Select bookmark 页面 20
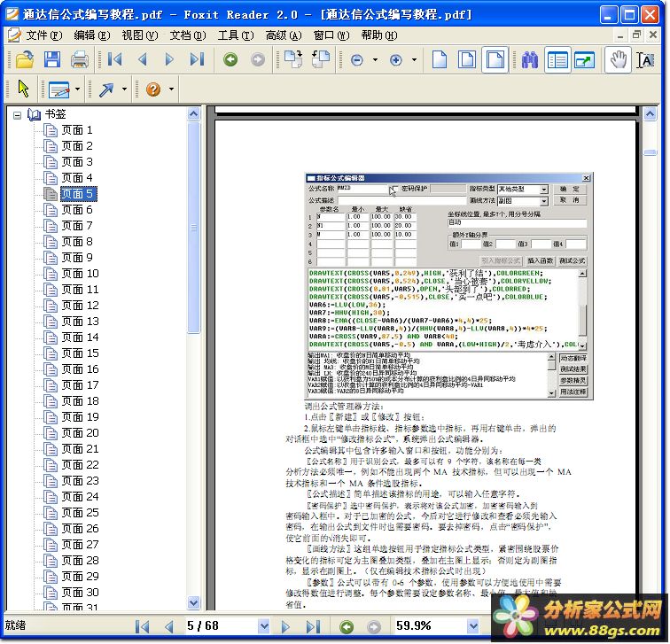670x644 pixels. click(80, 433)
